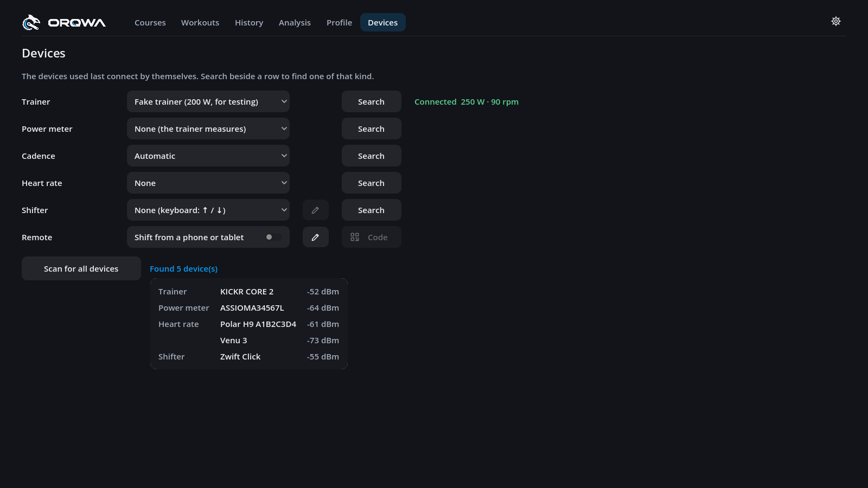Screen dimensions: 868x488
Task: Toggle the theme with the sun icon
Action: point(836,21)
